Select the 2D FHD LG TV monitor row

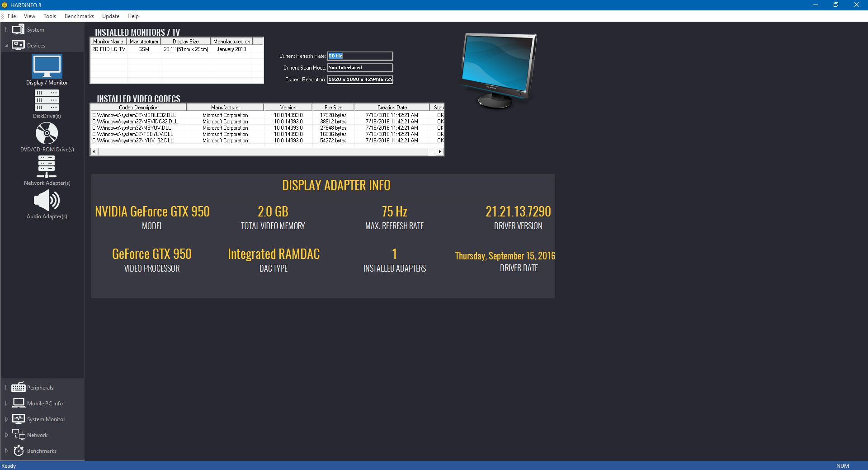click(x=177, y=49)
